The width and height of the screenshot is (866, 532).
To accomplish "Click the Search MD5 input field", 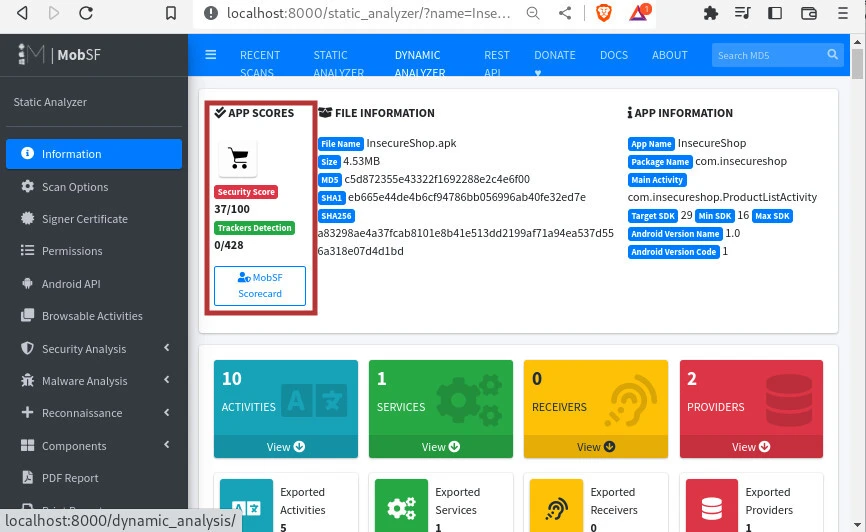I will click(768, 55).
